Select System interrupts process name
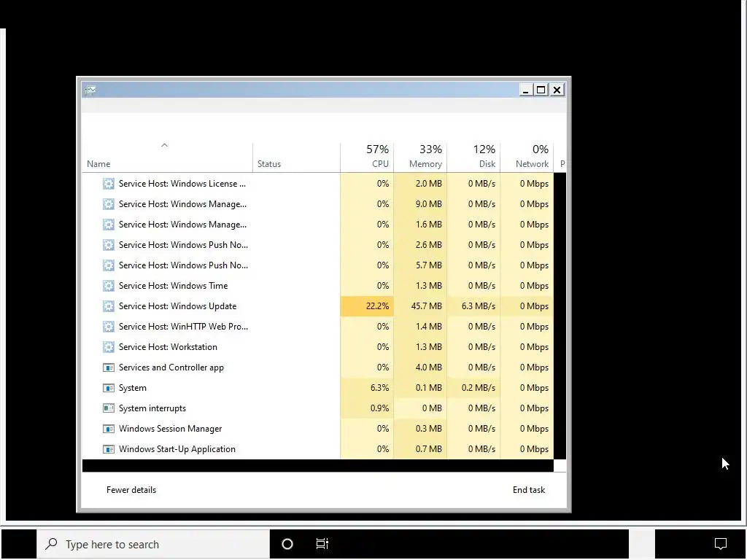This screenshot has height=560, width=747. [x=152, y=408]
